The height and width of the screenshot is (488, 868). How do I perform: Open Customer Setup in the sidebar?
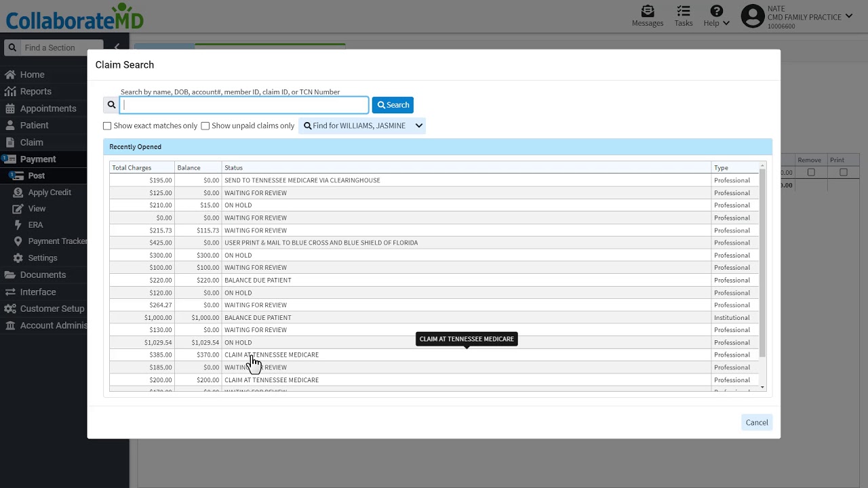pyautogui.click(x=52, y=308)
